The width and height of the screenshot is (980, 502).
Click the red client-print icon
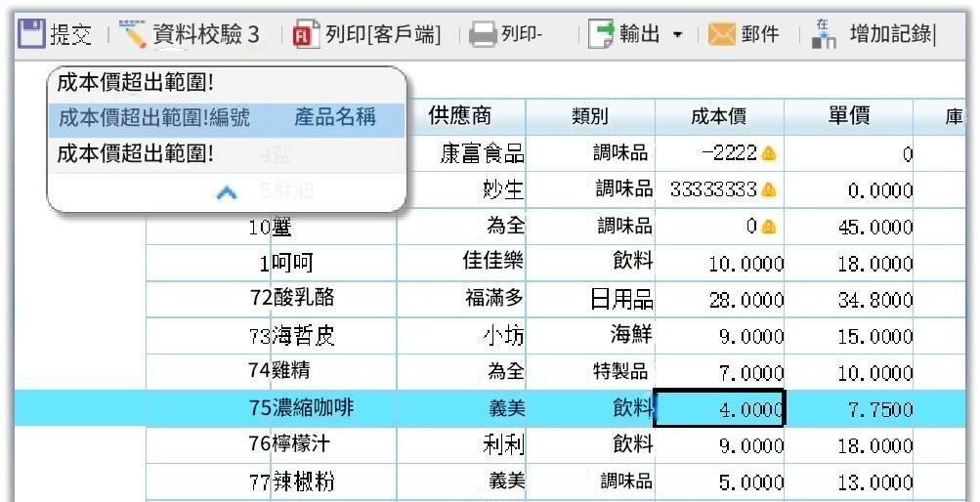306,34
